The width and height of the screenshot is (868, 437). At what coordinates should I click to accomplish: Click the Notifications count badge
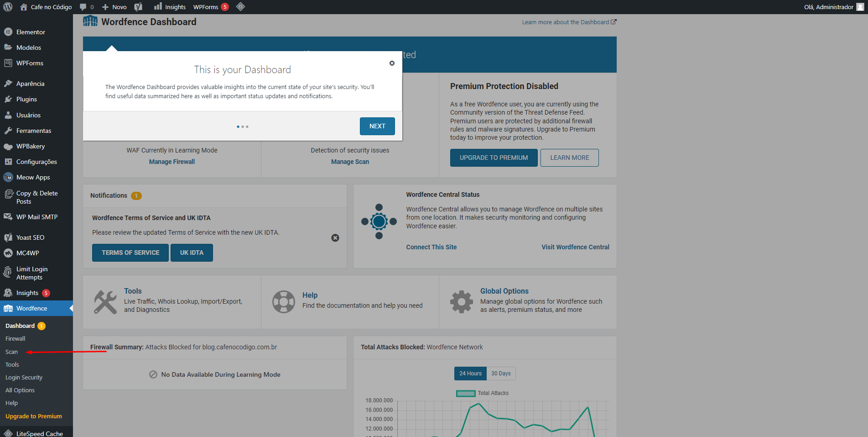point(136,195)
